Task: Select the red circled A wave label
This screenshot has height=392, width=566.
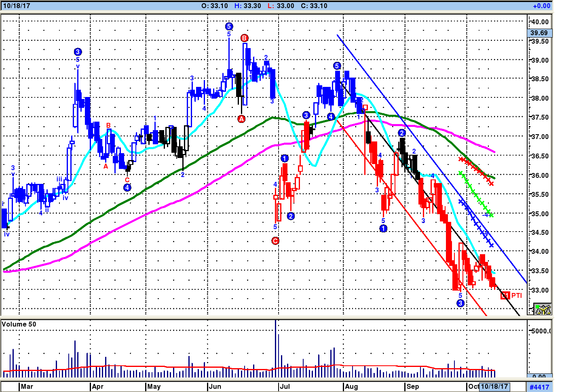Action: 241,119
